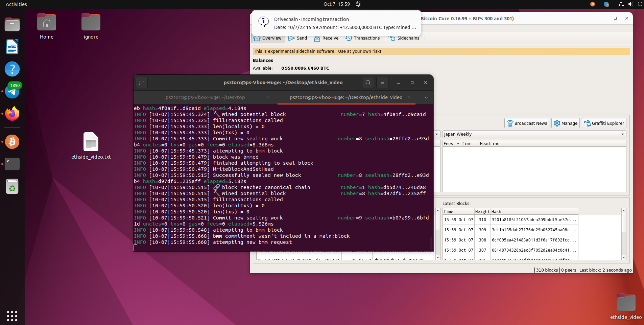Viewport: 644px width, 325px height.
Task: Open the volume icon in the system tray
Action: click(630, 4)
